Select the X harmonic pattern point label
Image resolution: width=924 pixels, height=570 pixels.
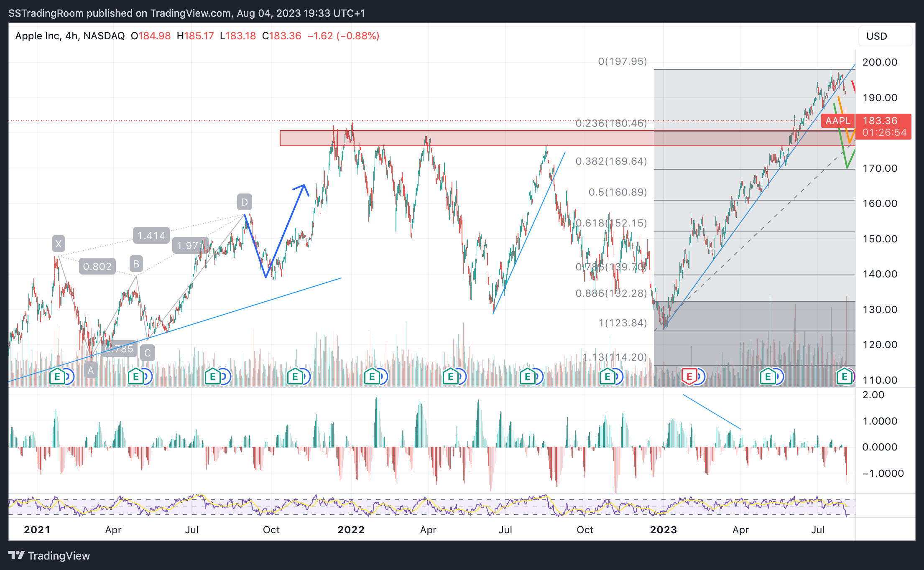click(59, 244)
